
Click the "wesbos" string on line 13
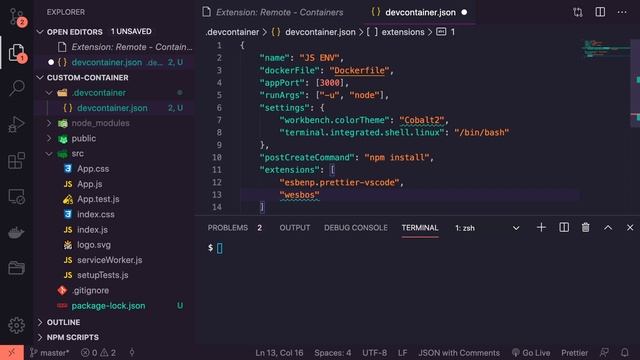299,195
